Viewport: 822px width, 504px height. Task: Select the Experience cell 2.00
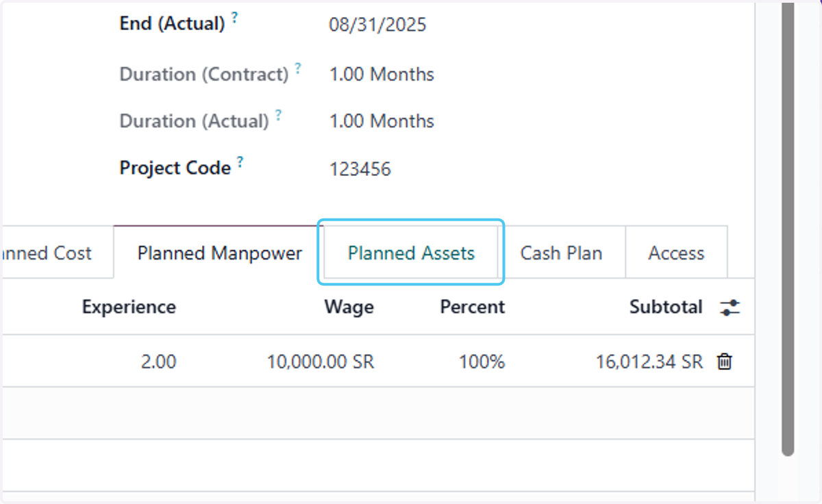click(158, 362)
